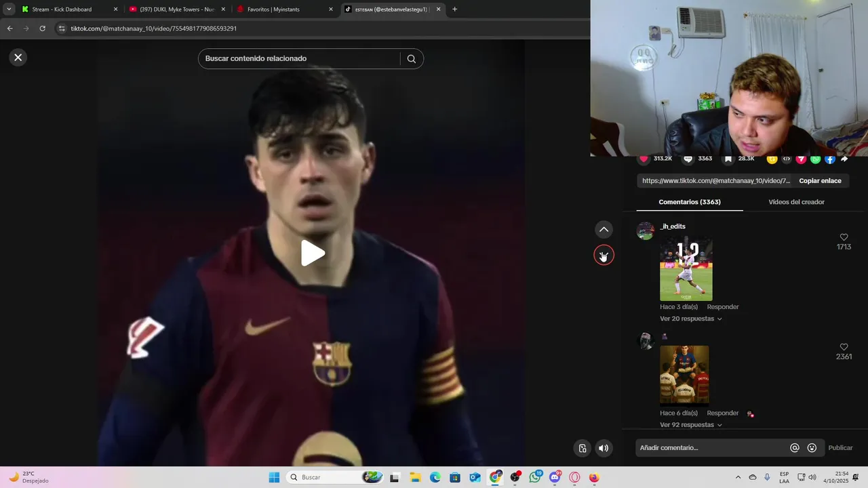Switch to 'DUKI, Myke Towers' YouTube tab
This screenshot has width=868, height=488.
point(176,9)
